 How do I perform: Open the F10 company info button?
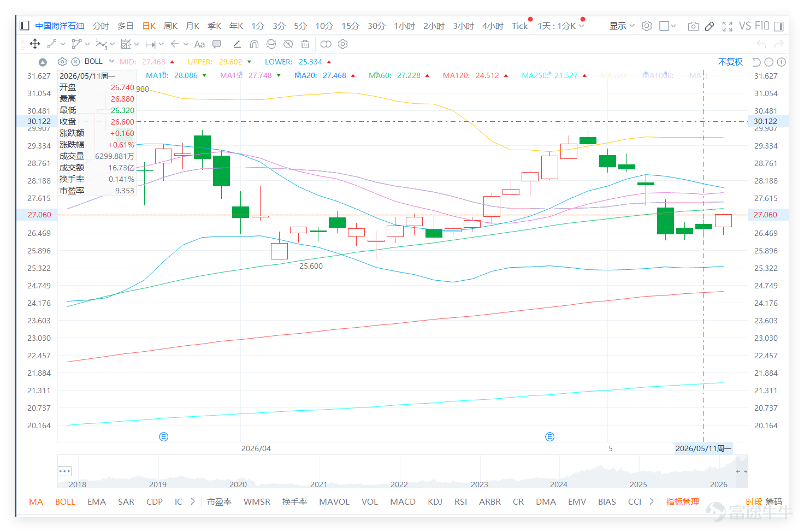(762, 26)
